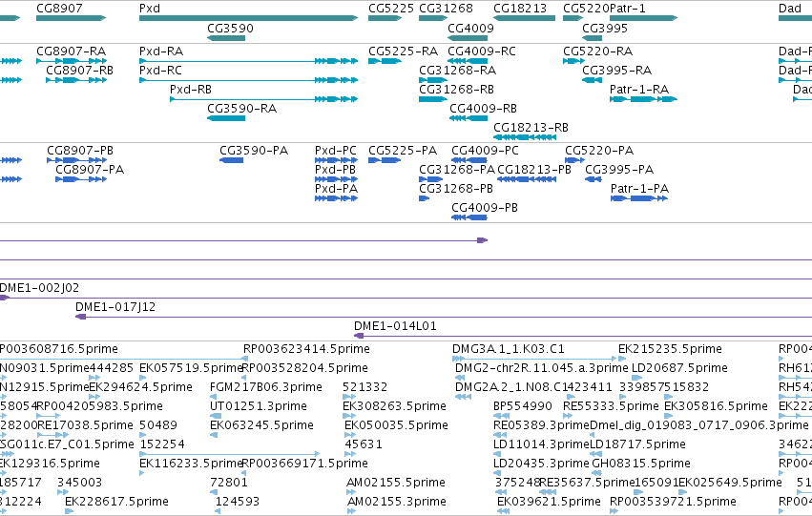Select EST EK057519.5prime
The width and height of the screenshot is (812, 516).
click(191, 368)
